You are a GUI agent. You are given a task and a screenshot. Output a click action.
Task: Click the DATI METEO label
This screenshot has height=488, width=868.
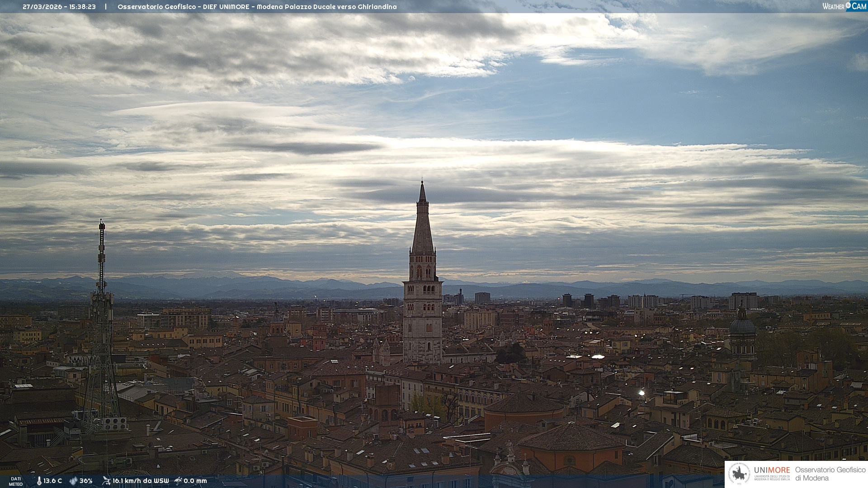(16, 481)
